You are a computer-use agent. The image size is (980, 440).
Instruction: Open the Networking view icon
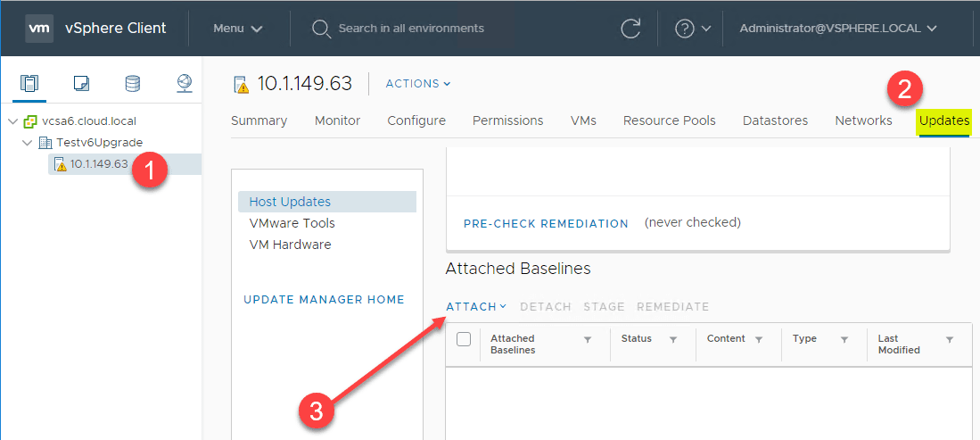coord(185,83)
